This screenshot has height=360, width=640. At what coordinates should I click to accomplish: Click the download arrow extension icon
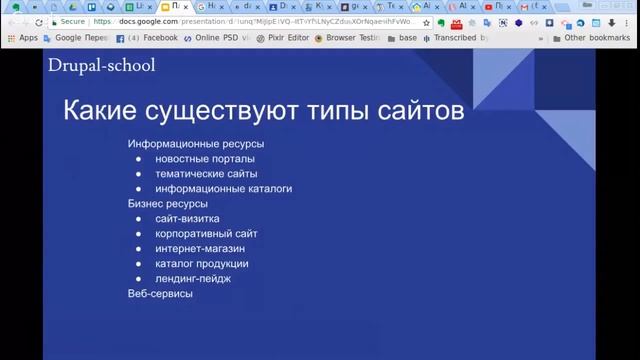tap(611, 23)
